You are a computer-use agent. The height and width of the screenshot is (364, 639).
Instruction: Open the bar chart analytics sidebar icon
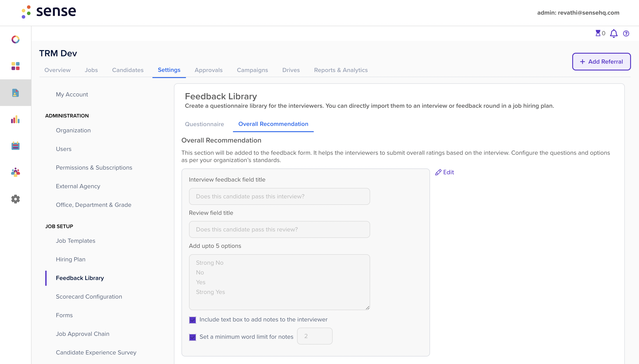point(16,119)
